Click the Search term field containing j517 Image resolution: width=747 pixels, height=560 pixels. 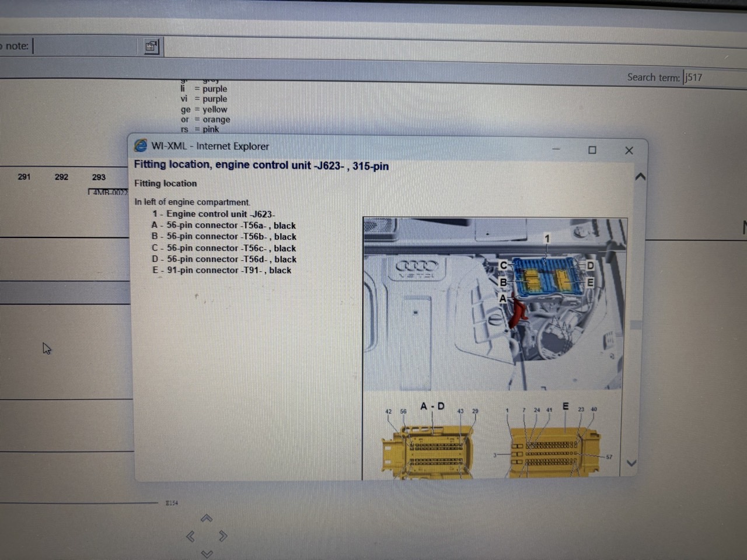(715, 78)
